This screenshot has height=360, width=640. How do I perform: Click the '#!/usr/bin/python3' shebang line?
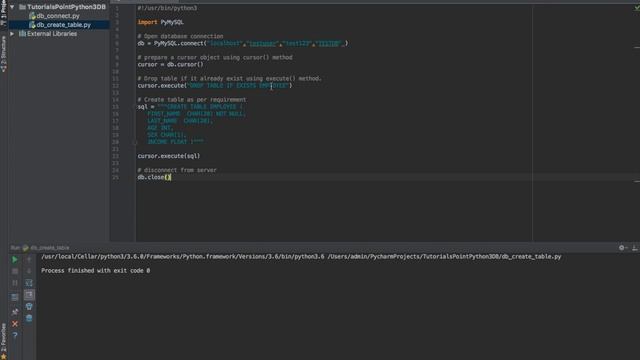pyautogui.click(x=167, y=8)
